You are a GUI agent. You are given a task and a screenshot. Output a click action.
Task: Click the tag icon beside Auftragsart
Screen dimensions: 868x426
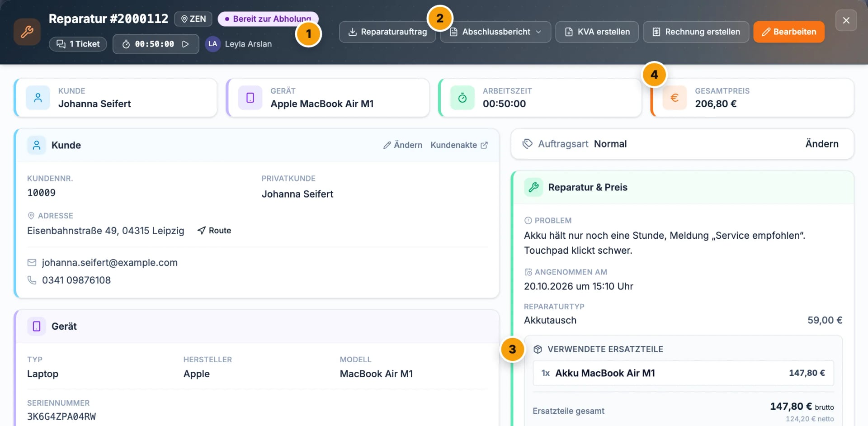(528, 144)
